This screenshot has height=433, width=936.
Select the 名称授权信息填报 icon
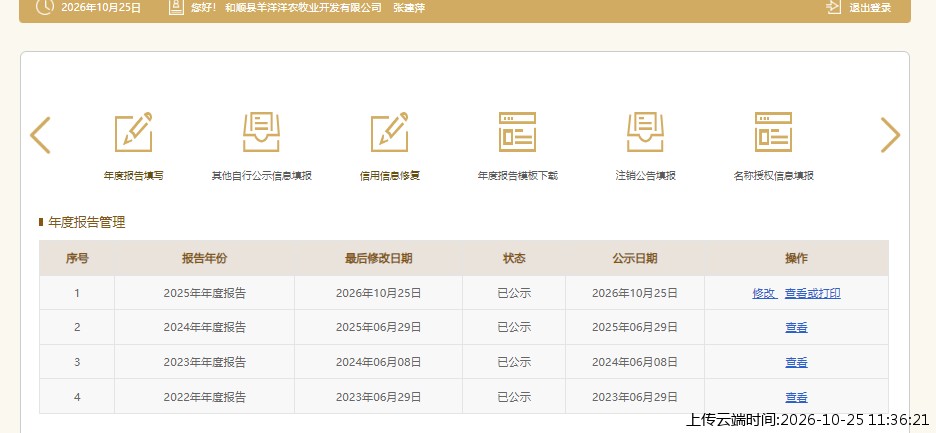click(x=774, y=132)
